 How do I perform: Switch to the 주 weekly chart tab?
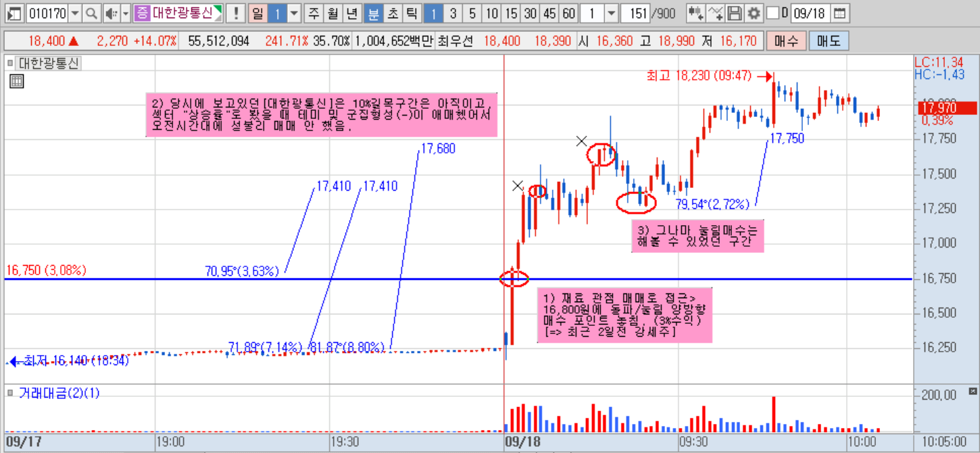[x=314, y=13]
